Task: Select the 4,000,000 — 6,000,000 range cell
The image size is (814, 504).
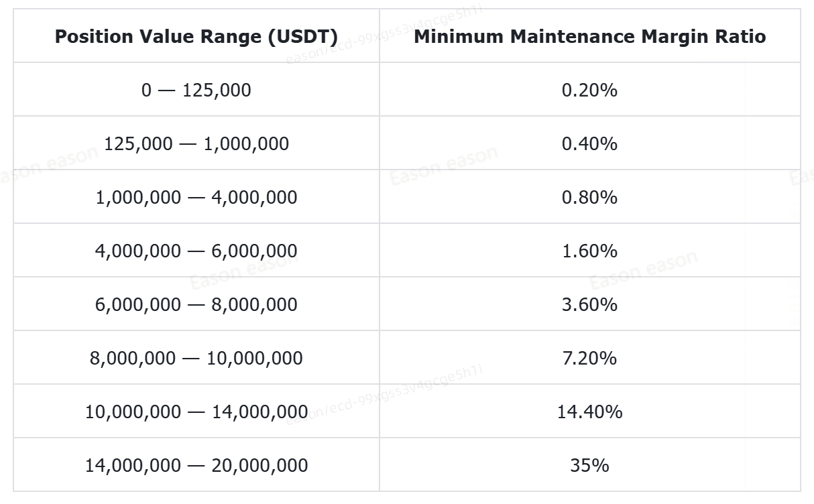Action: pos(196,251)
